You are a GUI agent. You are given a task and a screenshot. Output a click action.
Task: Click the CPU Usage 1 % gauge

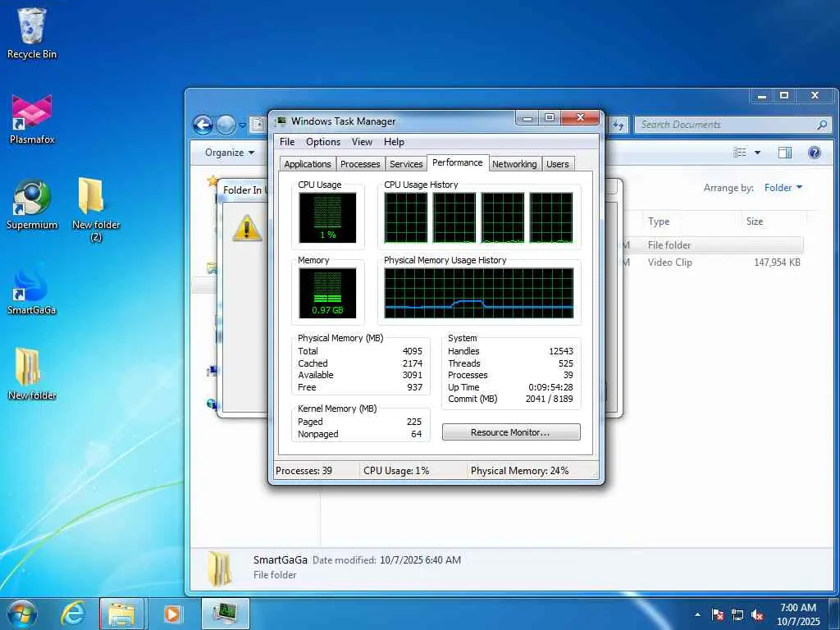(x=327, y=217)
